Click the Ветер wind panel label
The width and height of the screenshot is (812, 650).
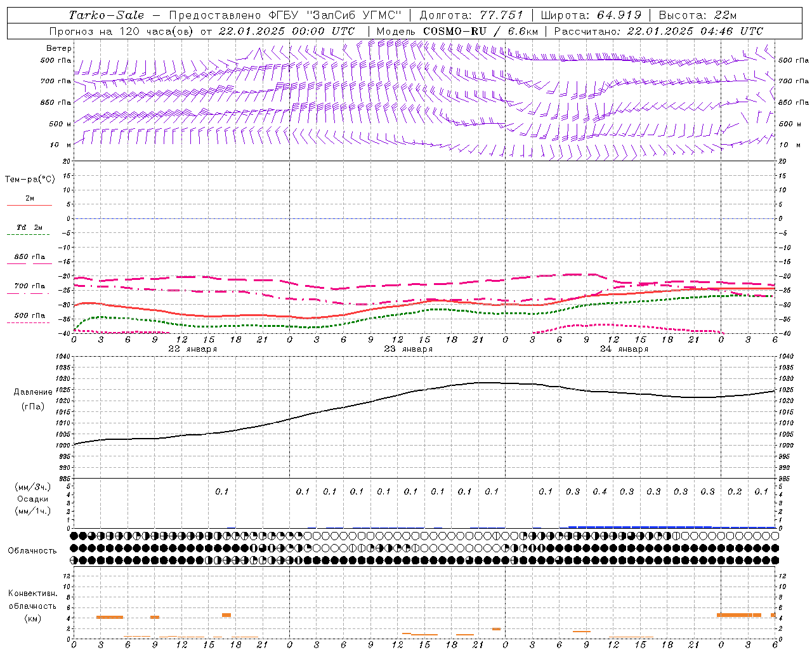[59, 48]
